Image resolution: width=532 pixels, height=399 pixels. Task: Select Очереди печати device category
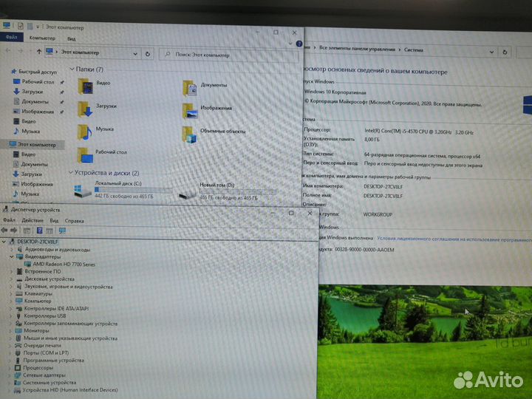42,345
